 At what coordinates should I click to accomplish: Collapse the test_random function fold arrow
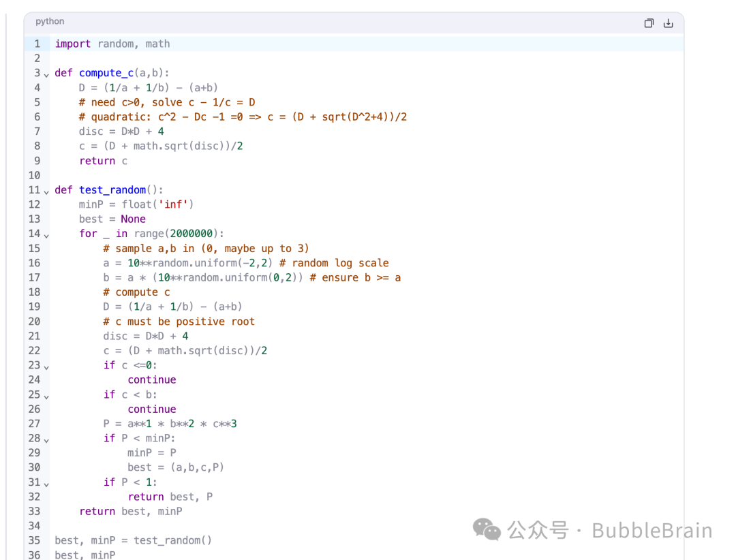(46, 191)
